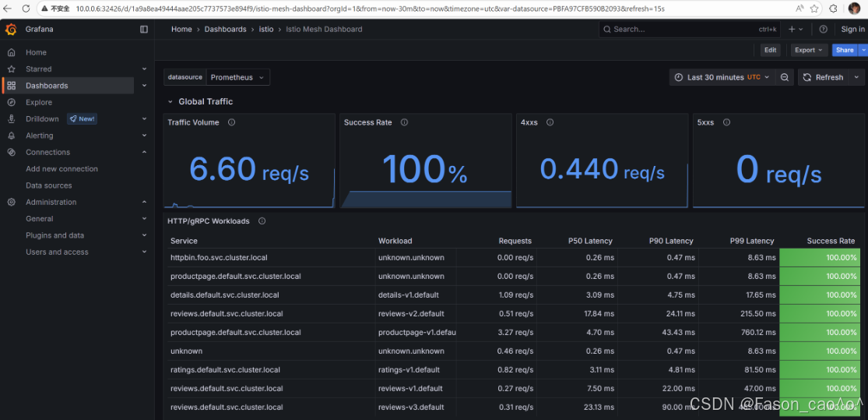Viewport: 868px width, 420px height.
Task: Click the browser back arrow
Action: tap(7, 9)
